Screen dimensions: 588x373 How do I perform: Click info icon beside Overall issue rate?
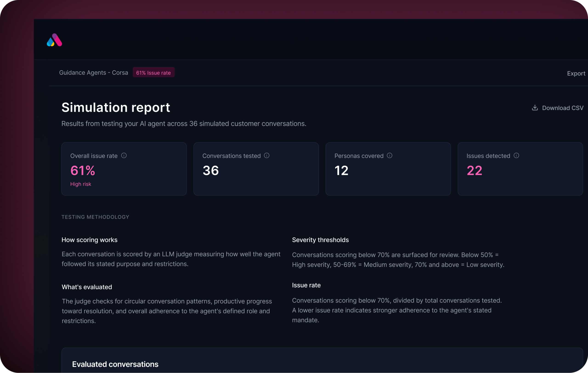pyautogui.click(x=124, y=155)
